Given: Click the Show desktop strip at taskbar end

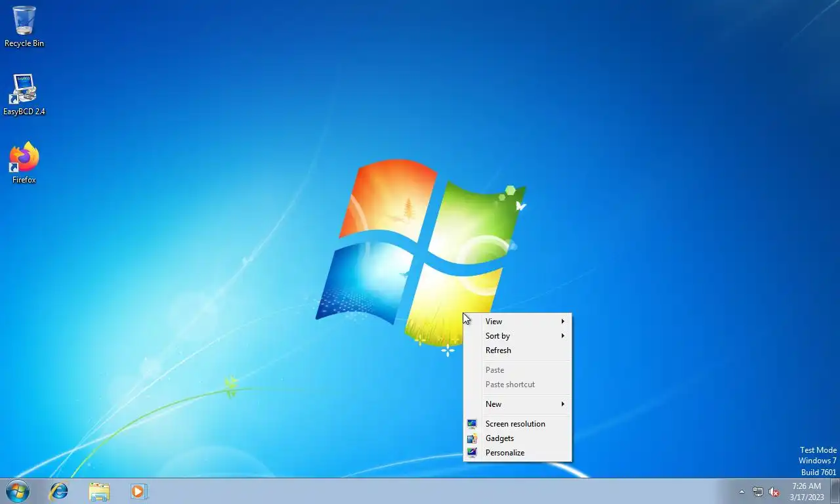Looking at the screenshot, I should (x=835, y=491).
